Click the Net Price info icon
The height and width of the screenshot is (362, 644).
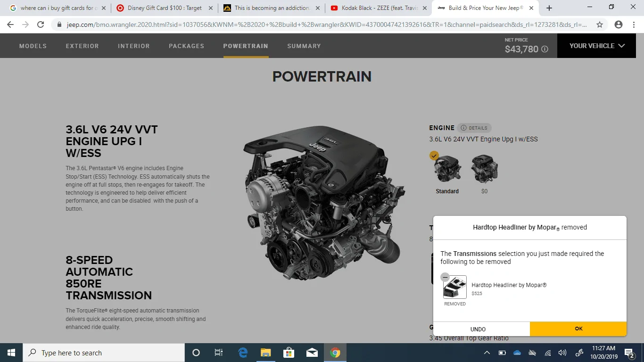point(545,49)
